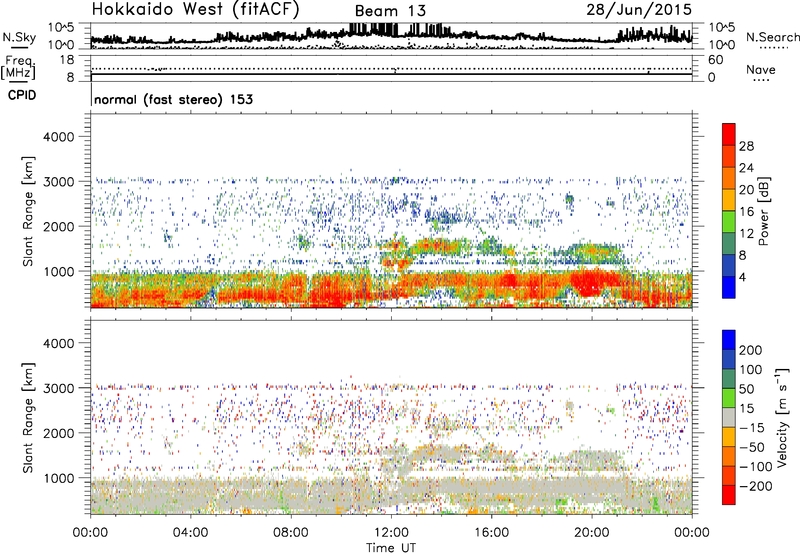Screen dimensions: 800x554
Task: Click the 'Nave' legend label
Action: pyautogui.click(x=760, y=69)
